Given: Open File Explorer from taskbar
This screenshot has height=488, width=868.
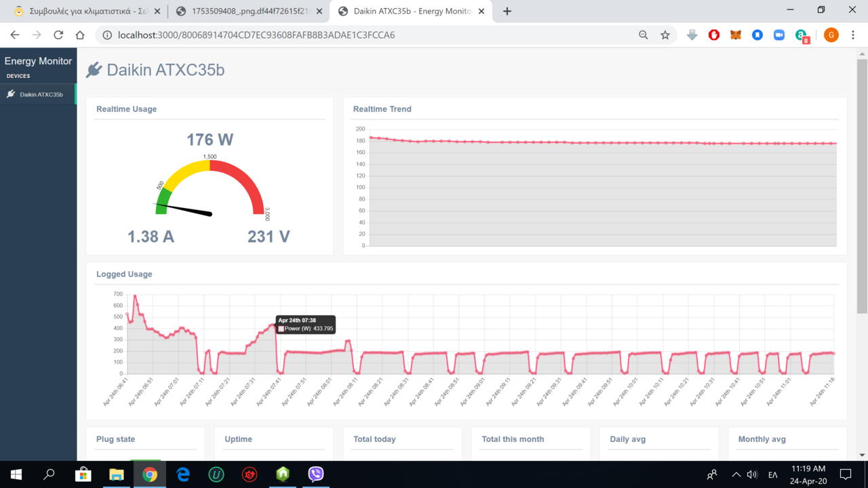Looking at the screenshot, I should [x=116, y=474].
